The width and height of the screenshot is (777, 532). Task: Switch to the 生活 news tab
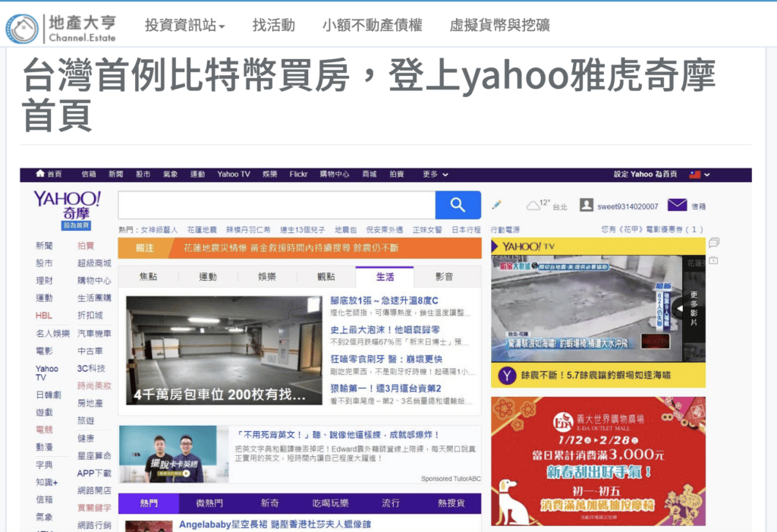[385, 277]
